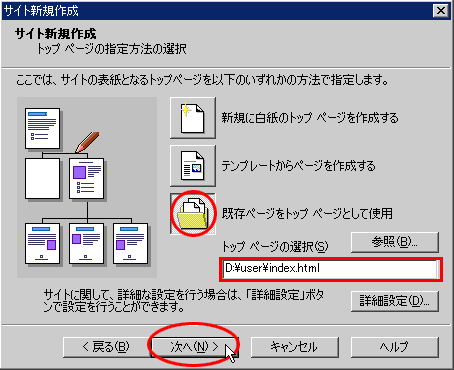Click the top page thumbnail in the site diagram
Image resolution: width=454 pixels, height=370 pixels.
tap(42, 128)
